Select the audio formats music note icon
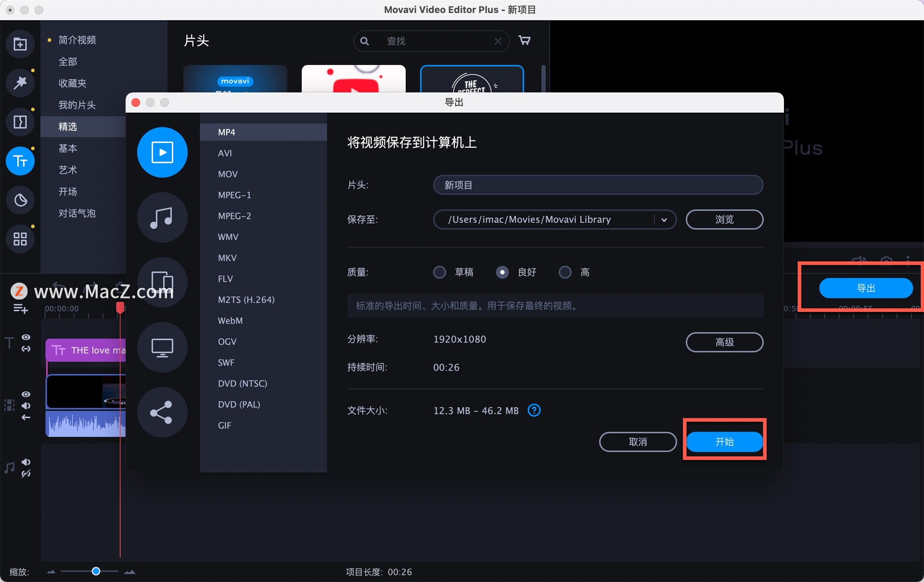The width and height of the screenshot is (924, 582). pyautogui.click(x=162, y=218)
